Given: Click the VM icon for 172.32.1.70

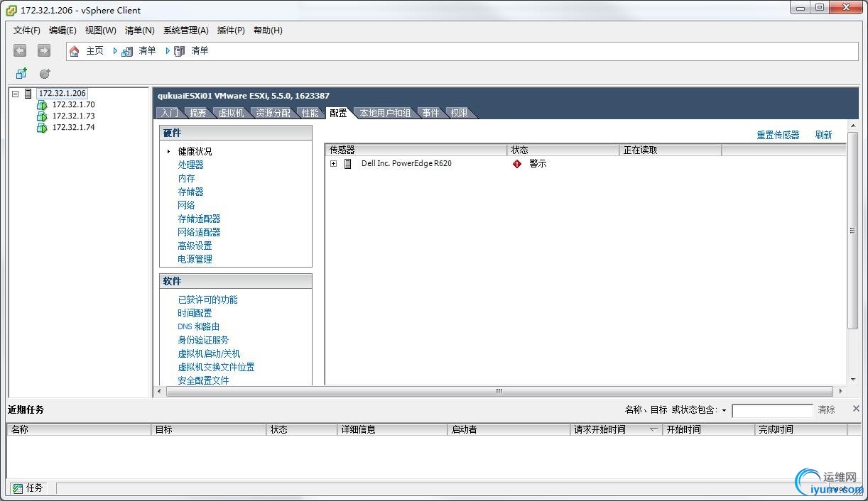Looking at the screenshot, I should (x=42, y=105).
